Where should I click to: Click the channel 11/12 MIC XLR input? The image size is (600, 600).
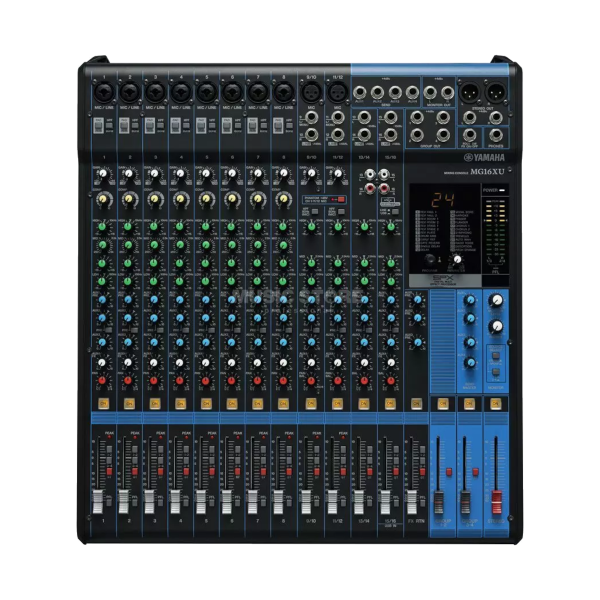click(337, 92)
